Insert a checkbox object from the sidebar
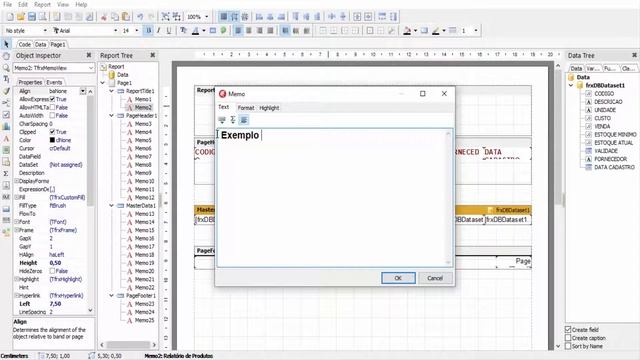Viewport: 640px width, 360px height. [x=6, y=115]
